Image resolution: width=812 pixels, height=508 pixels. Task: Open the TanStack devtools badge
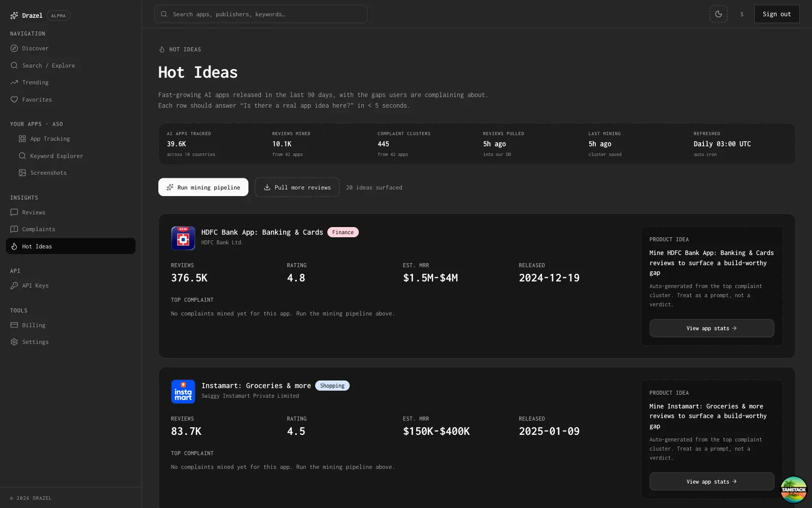pyautogui.click(x=794, y=489)
